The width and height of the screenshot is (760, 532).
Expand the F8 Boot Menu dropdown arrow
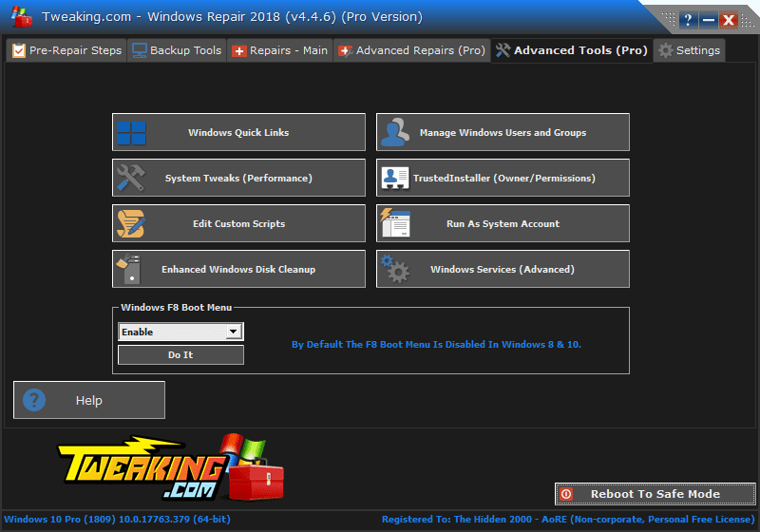[233, 332]
